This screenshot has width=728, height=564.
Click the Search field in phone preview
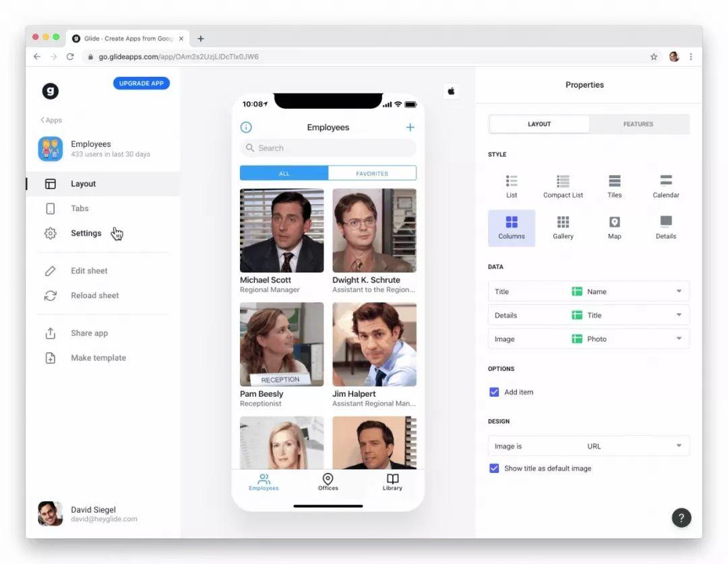pyautogui.click(x=328, y=148)
